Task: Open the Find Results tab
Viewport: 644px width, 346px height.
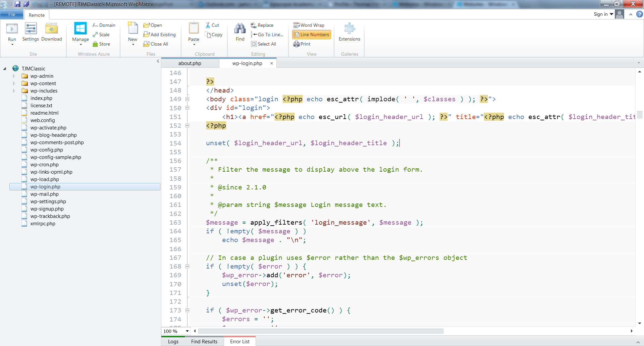Action: click(x=204, y=342)
